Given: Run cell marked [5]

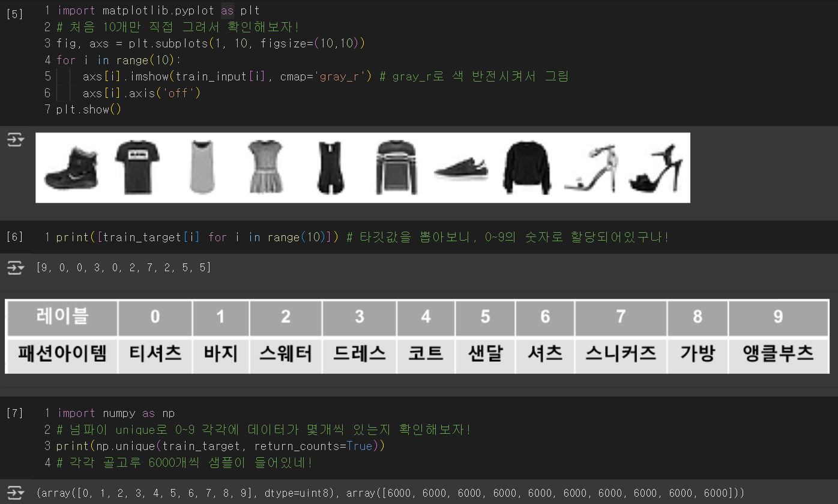Looking at the screenshot, I should [14, 14].
